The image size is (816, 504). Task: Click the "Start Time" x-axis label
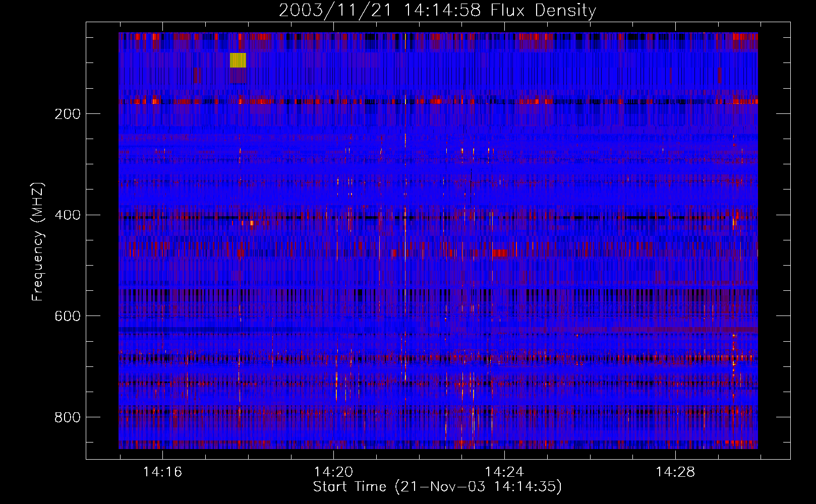tap(349, 487)
